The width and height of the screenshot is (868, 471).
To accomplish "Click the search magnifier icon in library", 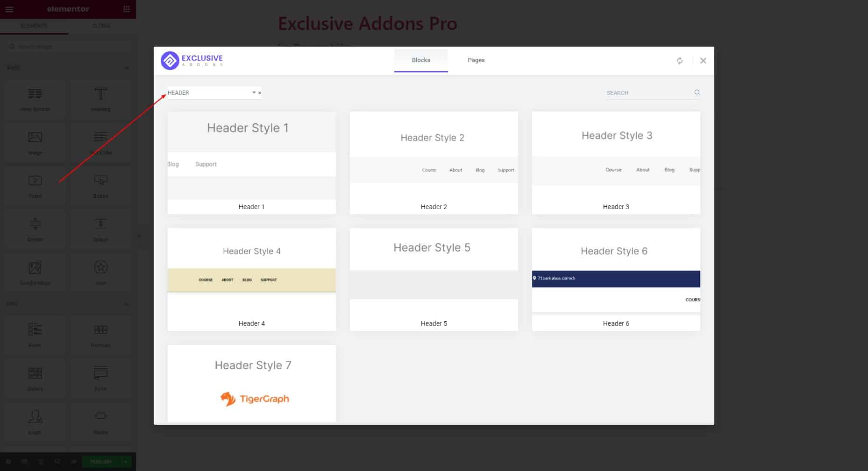I will coord(697,92).
